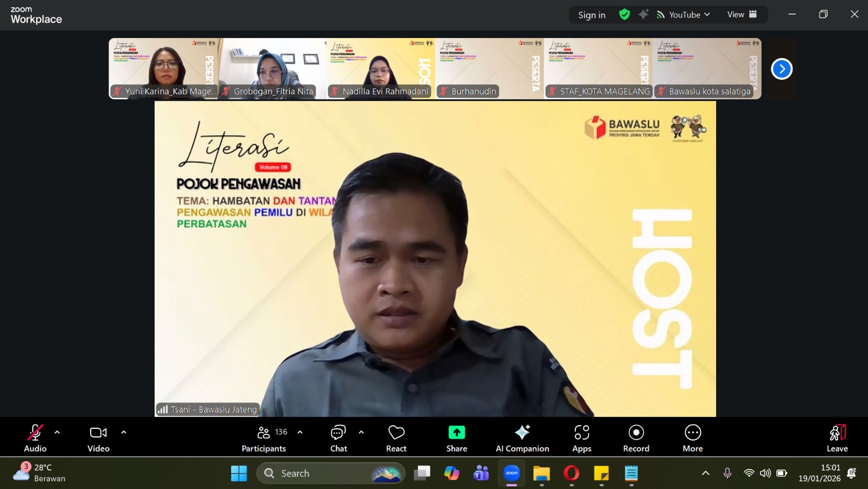Open the Apps panel
Screen dimensions: 868x489
[582, 438]
